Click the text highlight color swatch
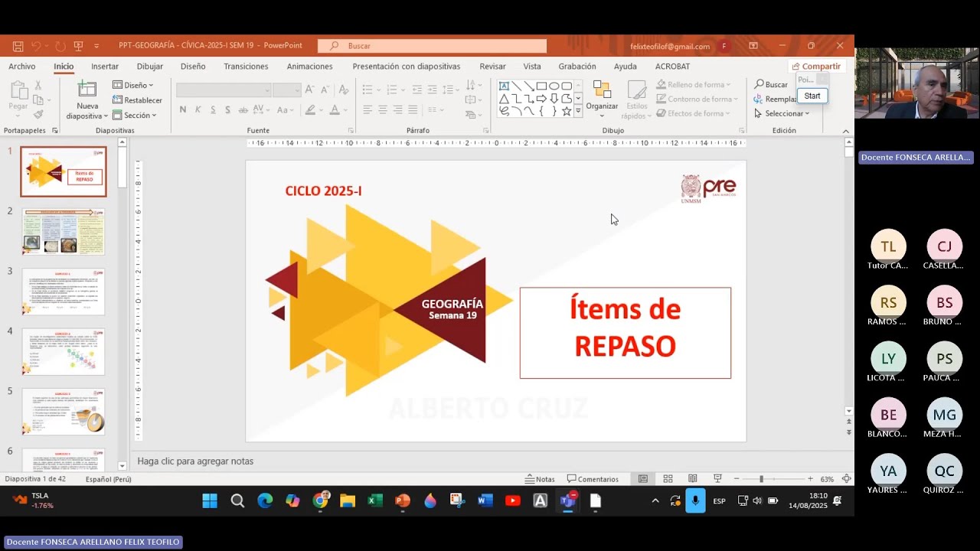The height and width of the screenshot is (551, 980). [x=310, y=110]
